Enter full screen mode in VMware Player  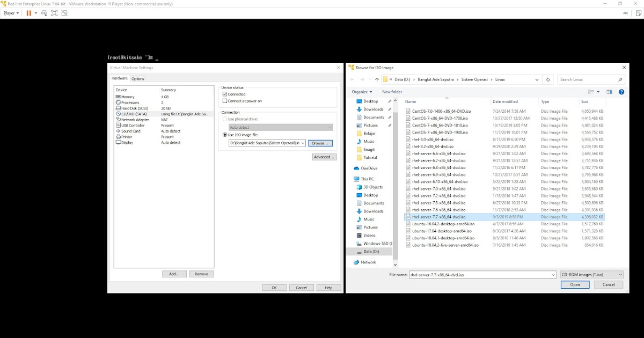pos(54,13)
